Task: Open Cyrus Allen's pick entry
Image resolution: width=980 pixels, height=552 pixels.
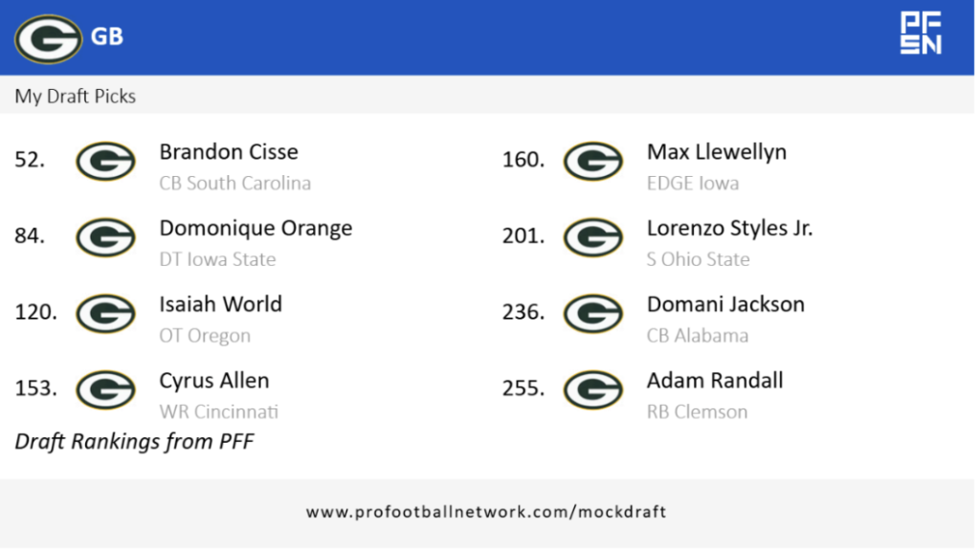Action: click(x=214, y=381)
